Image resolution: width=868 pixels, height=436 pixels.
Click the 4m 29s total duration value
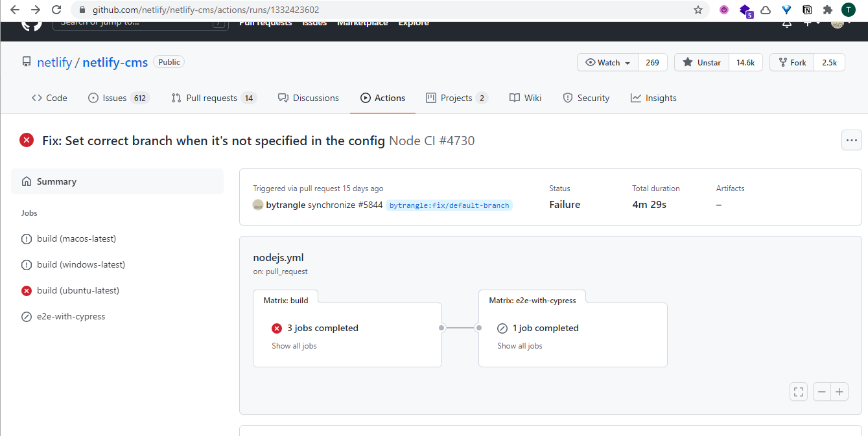click(650, 204)
